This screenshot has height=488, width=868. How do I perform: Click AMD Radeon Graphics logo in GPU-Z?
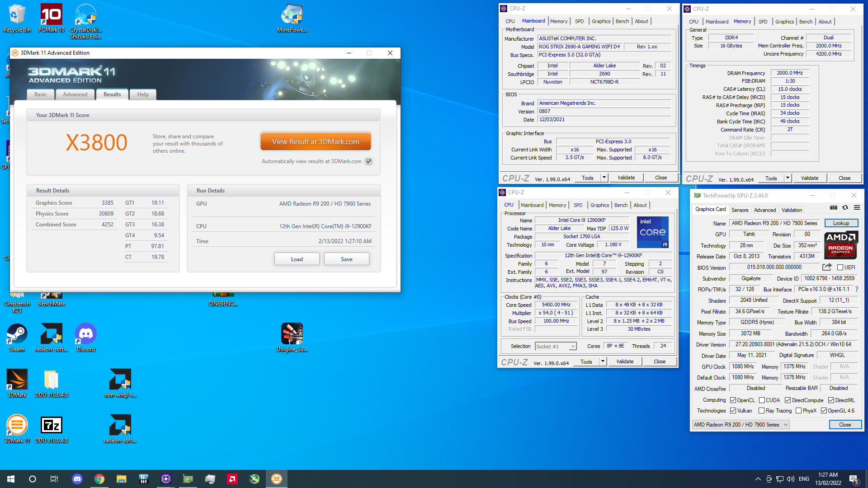[x=840, y=244]
